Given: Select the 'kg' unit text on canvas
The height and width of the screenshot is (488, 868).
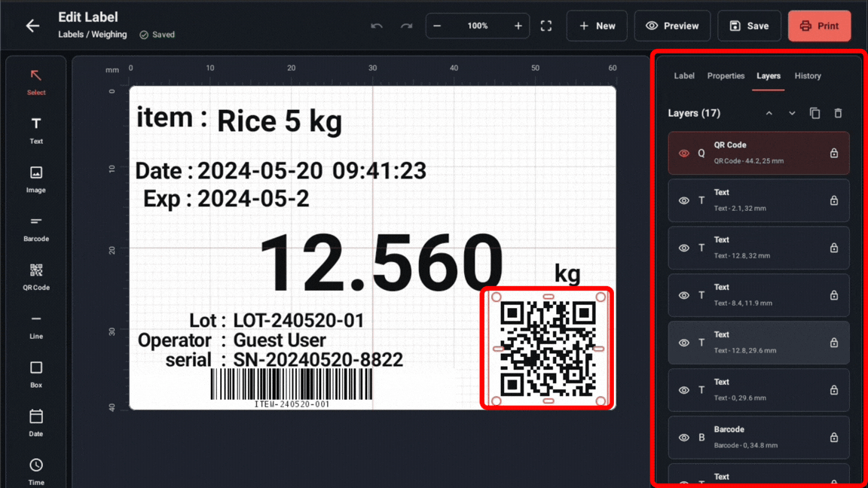Looking at the screenshot, I should point(567,274).
